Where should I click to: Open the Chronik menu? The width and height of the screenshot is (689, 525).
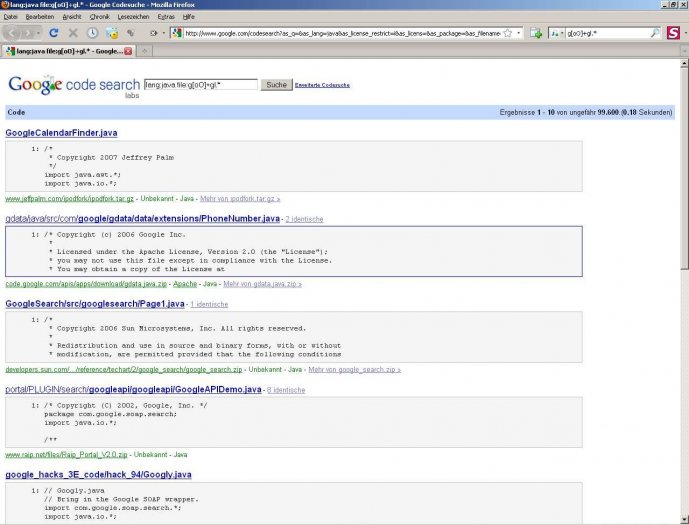99,17
